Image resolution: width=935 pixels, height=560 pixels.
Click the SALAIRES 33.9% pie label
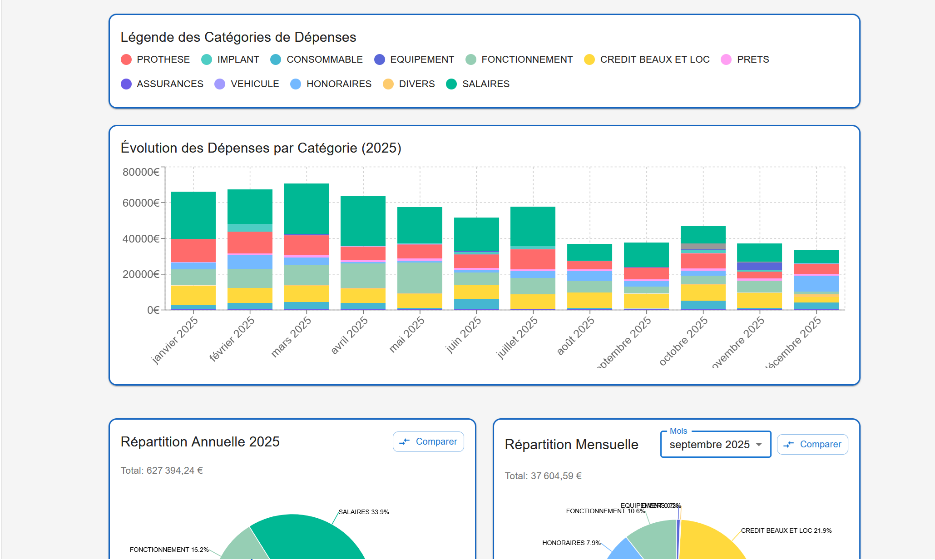[x=364, y=512]
